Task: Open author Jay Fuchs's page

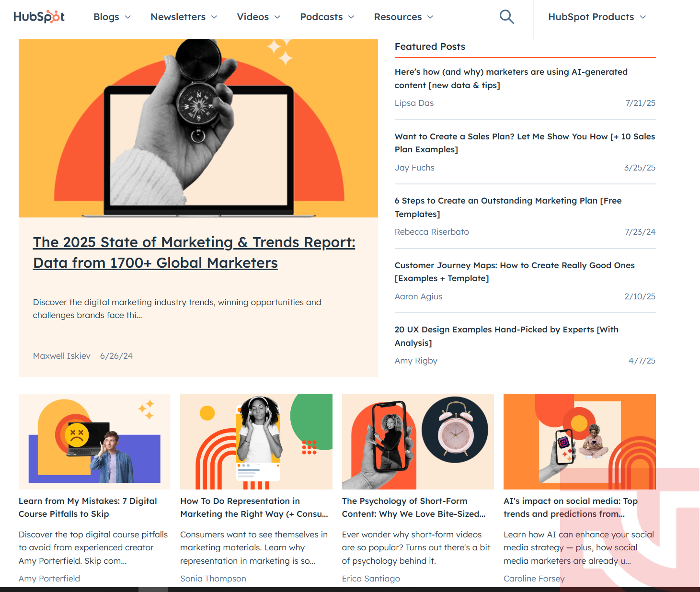Action: pyautogui.click(x=414, y=168)
